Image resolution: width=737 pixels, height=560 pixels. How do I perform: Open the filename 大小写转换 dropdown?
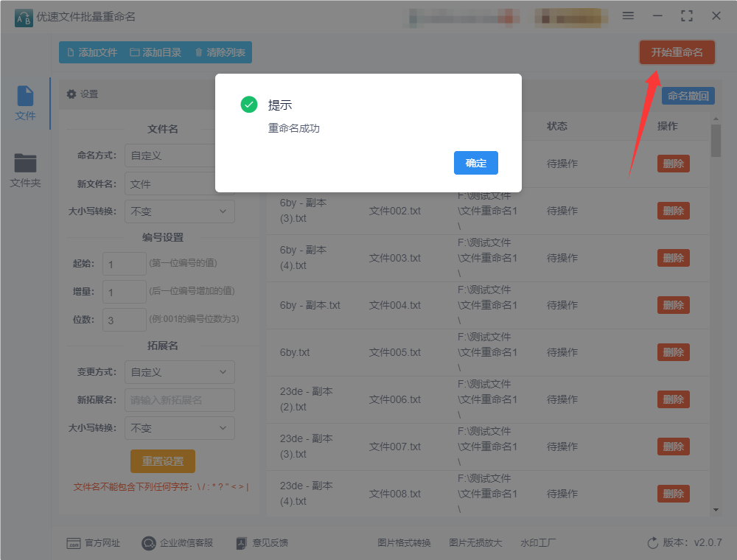[x=180, y=211]
